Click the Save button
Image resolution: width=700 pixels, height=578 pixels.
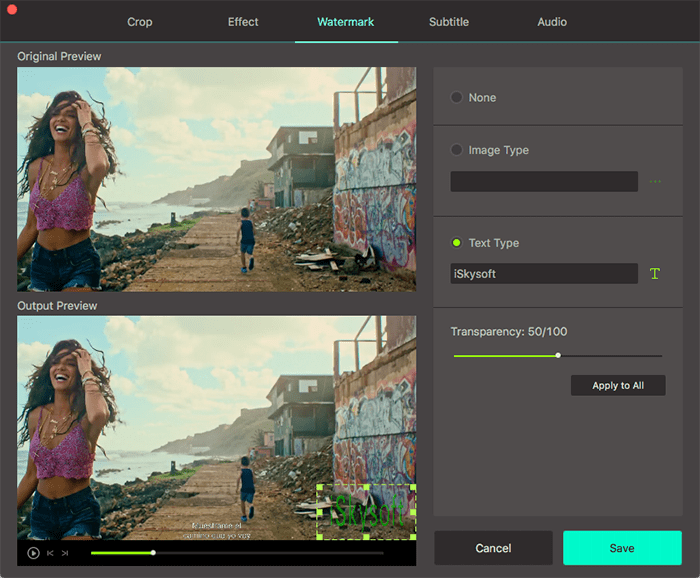point(622,548)
